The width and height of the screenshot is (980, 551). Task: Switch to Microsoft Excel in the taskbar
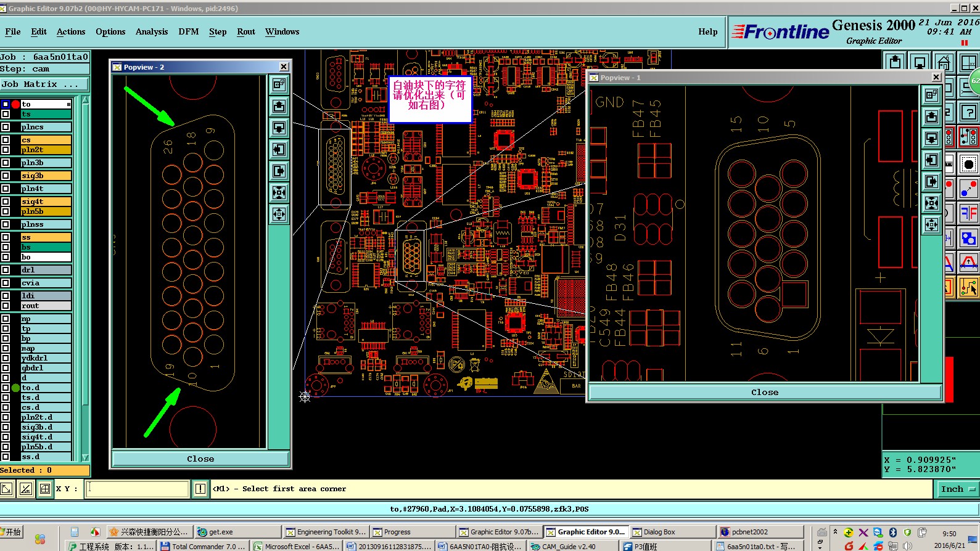(x=297, y=546)
